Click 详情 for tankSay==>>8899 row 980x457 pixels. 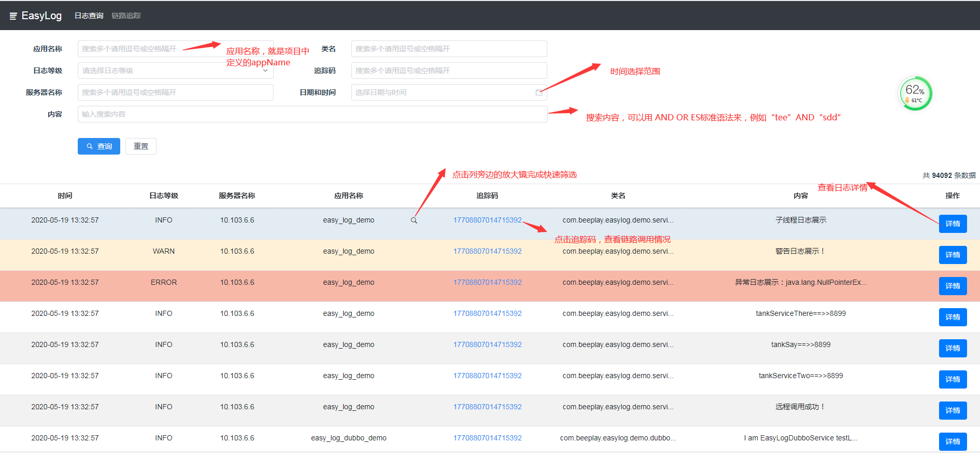953,348
